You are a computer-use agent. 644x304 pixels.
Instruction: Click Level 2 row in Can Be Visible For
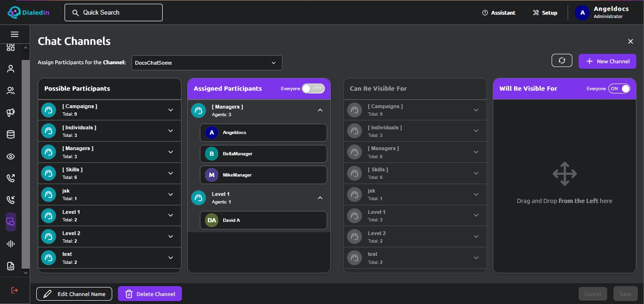click(x=415, y=237)
